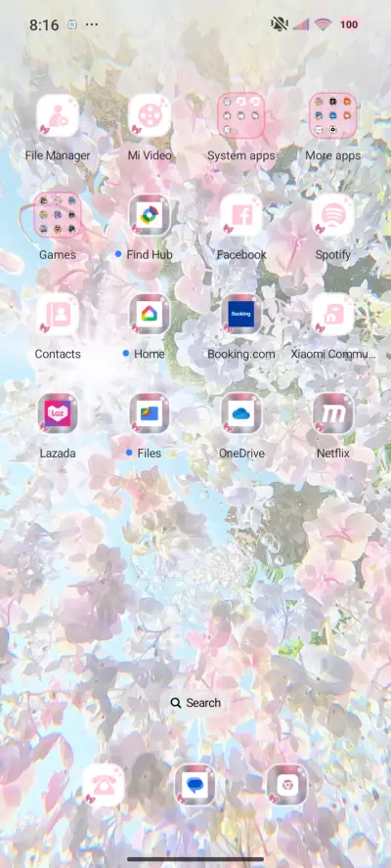The height and width of the screenshot is (868, 391).
Task: Launch the Chrome browser in the dock
Action: [x=286, y=785]
